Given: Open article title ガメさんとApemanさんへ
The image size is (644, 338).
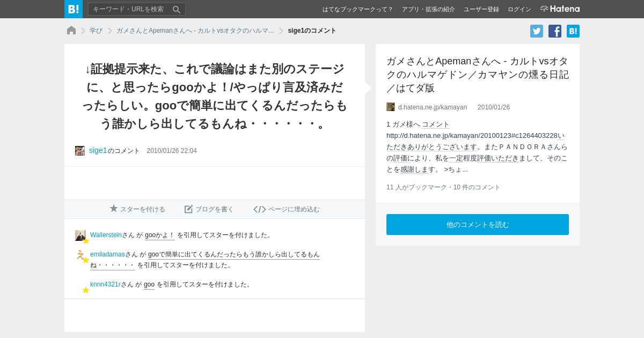Looking at the screenshot, I should pos(478,75).
